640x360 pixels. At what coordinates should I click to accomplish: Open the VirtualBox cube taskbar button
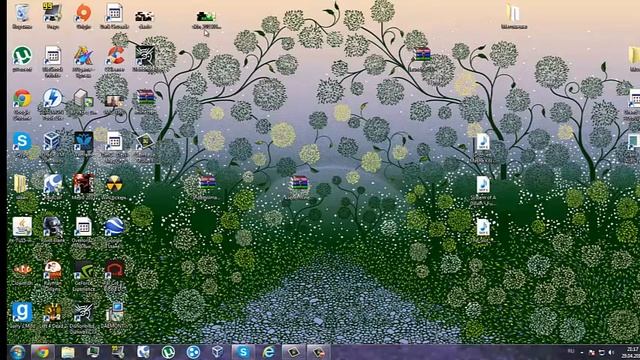pos(218,352)
